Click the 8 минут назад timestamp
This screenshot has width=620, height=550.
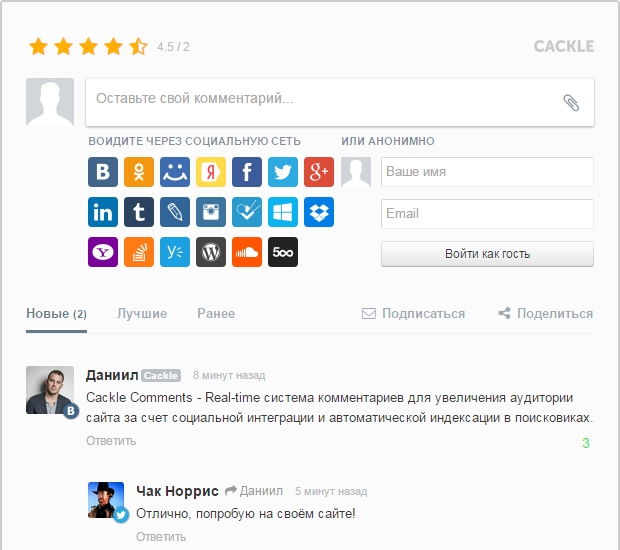(229, 376)
